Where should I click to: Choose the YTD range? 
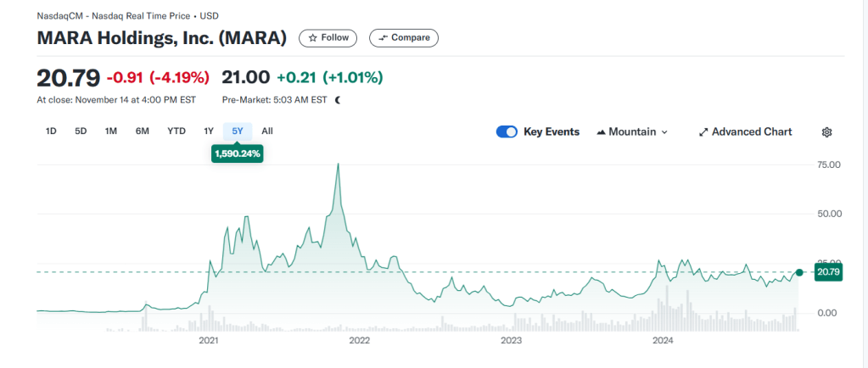point(176,131)
